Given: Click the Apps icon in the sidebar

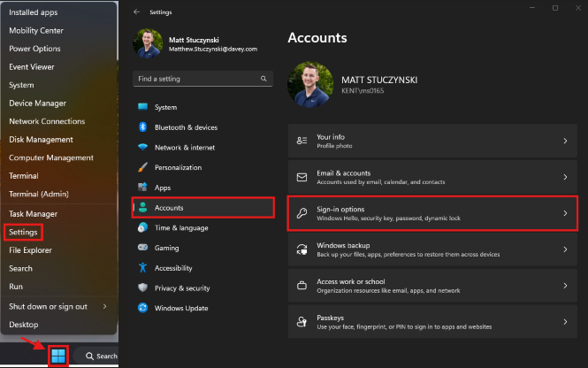Looking at the screenshot, I should tap(143, 188).
